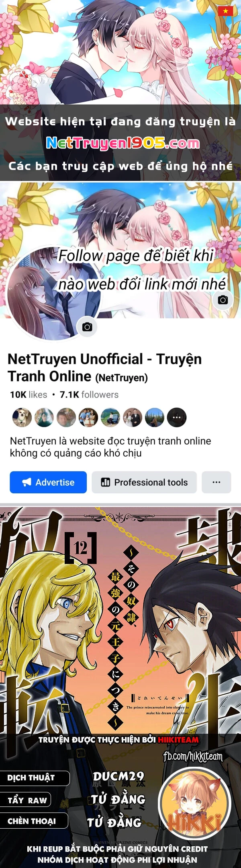Image resolution: width=241 pixels, height=868 pixels.
Task: Select the CHÈN THOẠI label
Action: click(x=31, y=821)
